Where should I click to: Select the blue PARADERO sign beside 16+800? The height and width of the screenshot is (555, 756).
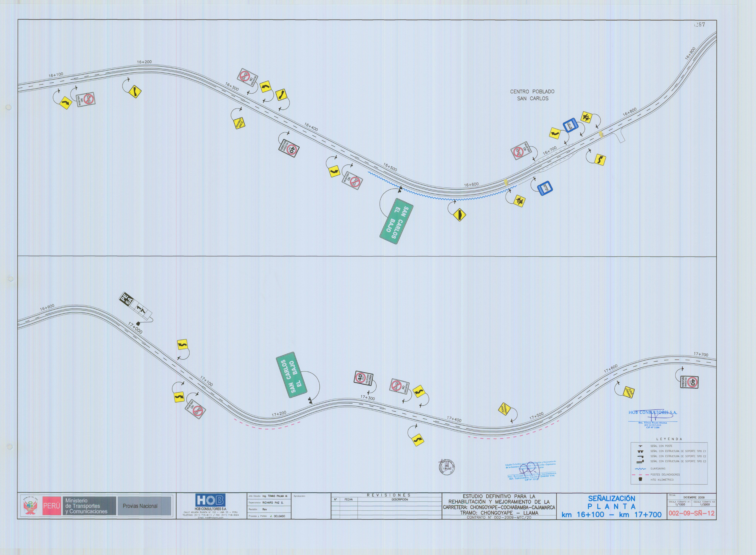pos(571,125)
